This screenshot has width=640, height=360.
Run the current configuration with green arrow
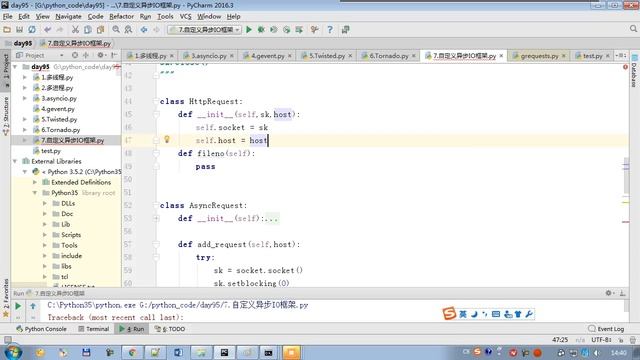point(249,30)
